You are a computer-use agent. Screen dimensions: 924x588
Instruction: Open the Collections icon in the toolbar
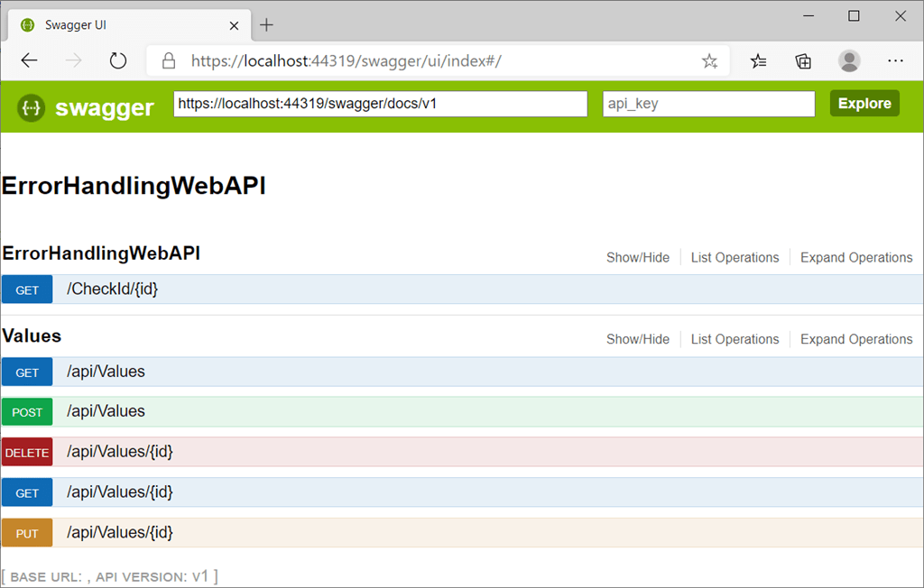802,60
